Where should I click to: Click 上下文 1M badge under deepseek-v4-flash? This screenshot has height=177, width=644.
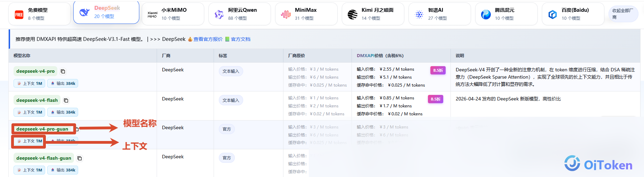click(x=29, y=112)
